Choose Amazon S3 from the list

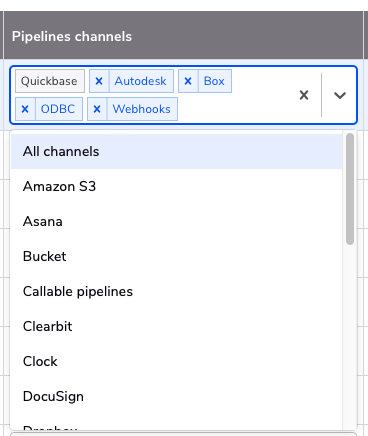(177, 187)
